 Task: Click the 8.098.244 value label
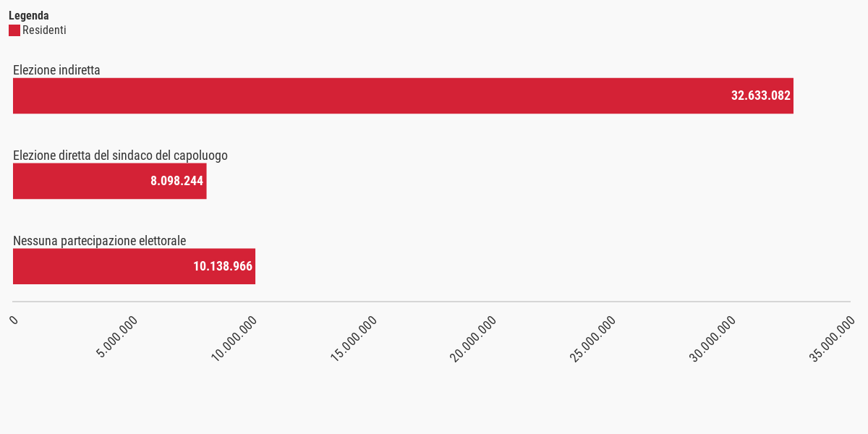click(x=177, y=181)
